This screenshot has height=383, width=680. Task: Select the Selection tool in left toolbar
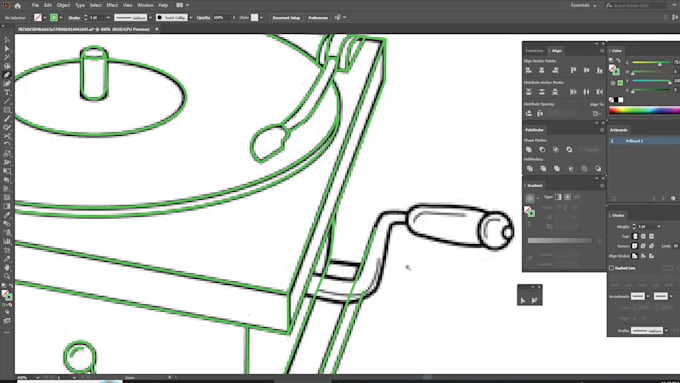pos(7,39)
